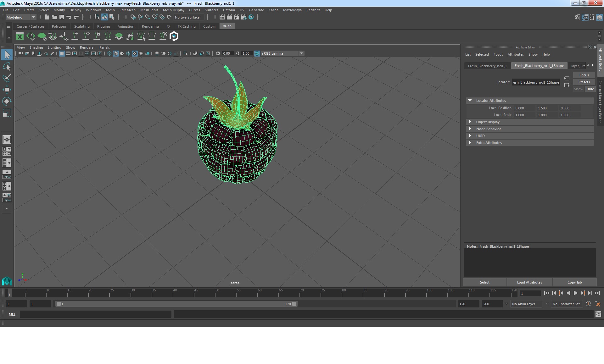
Task: Open a scene using the folder icon
Action: pyautogui.click(x=54, y=17)
